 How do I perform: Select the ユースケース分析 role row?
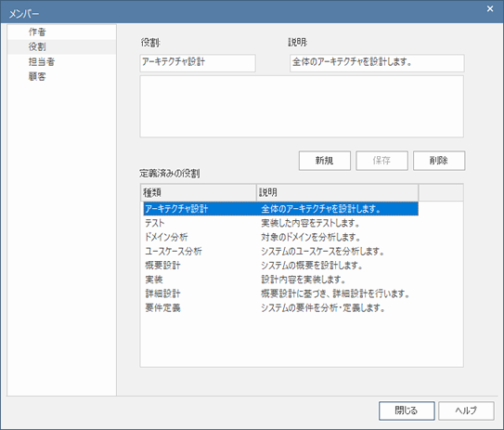point(280,251)
